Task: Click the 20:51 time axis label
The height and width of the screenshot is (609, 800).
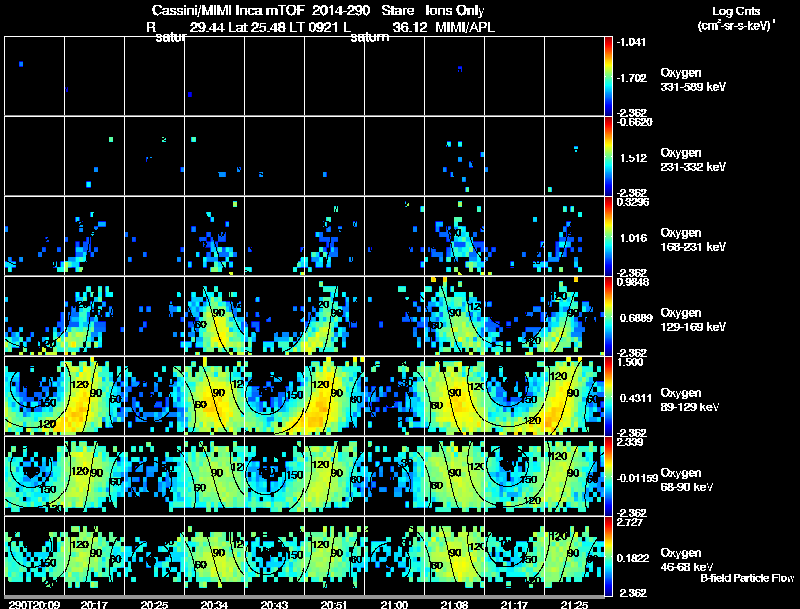Action: point(334,604)
